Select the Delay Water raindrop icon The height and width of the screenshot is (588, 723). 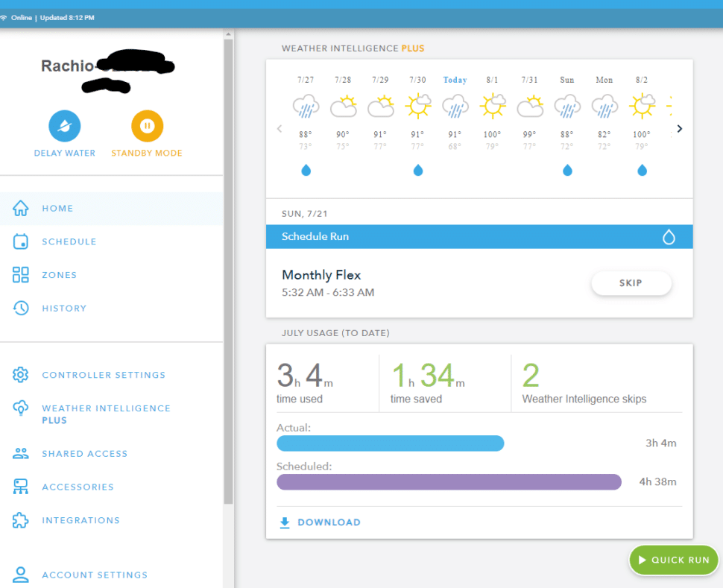point(64,125)
